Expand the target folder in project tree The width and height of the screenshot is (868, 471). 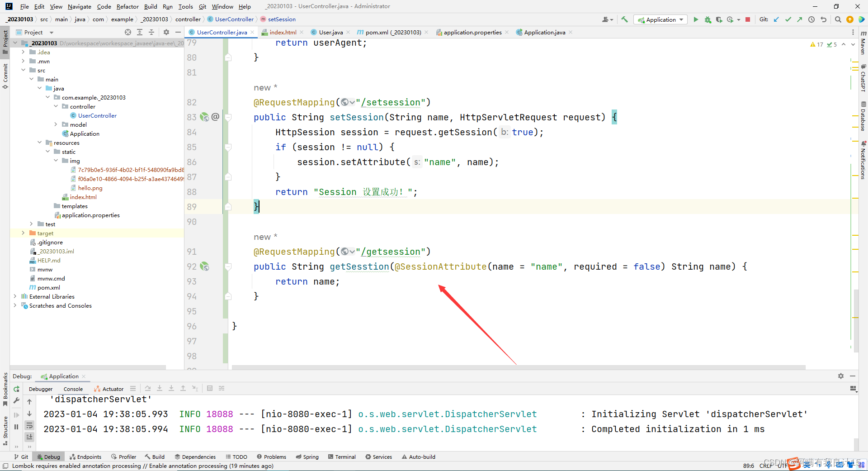(23, 233)
